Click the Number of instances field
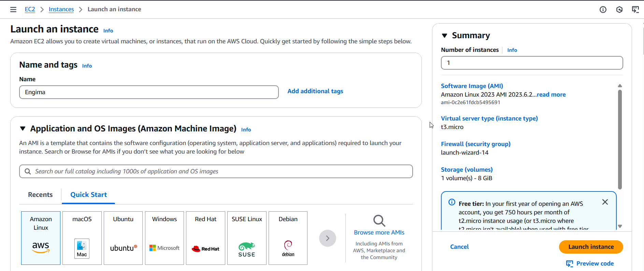The image size is (644, 271). pos(532,63)
